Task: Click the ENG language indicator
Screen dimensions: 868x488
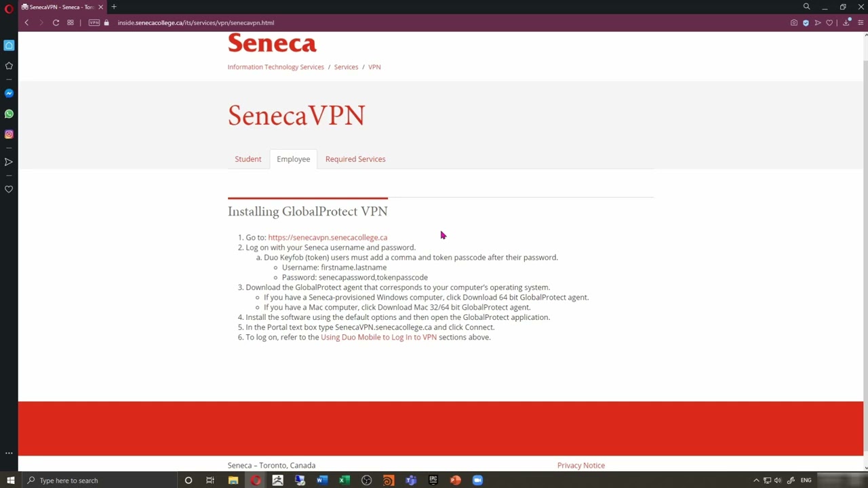Action: pyautogui.click(x=806, y=481)
